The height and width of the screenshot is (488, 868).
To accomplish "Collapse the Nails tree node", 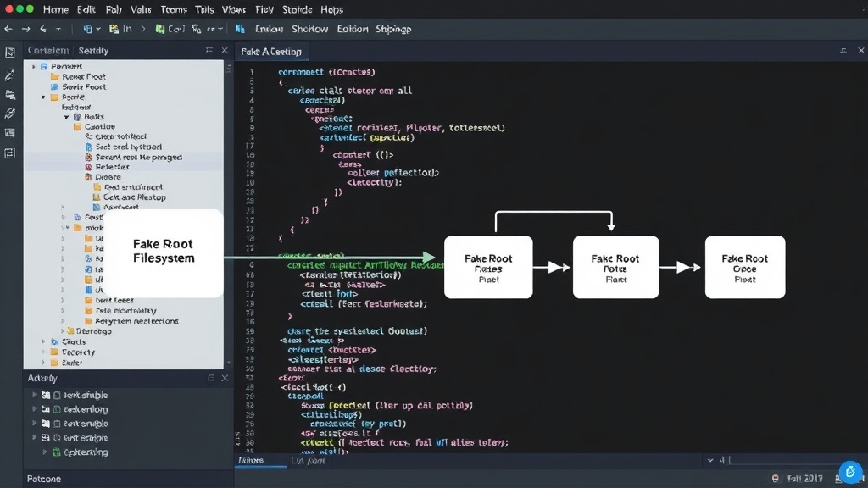I will [x=66, y=117].
